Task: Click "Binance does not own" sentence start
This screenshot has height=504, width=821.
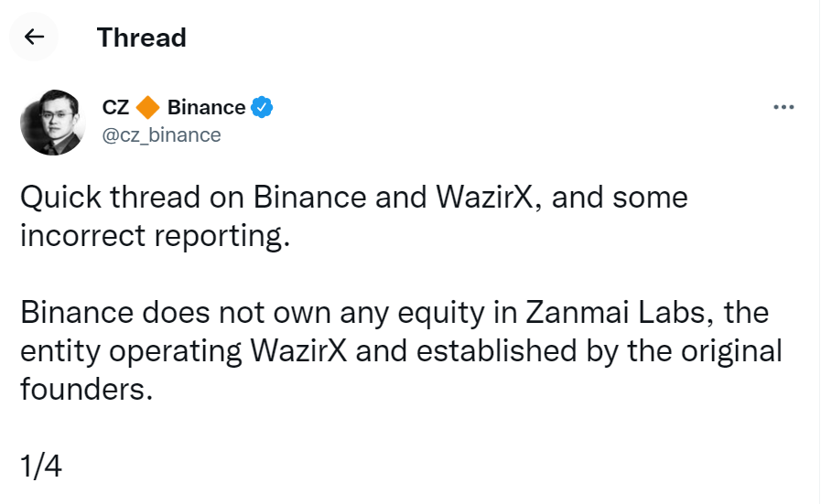Action: tap(176, 313)
